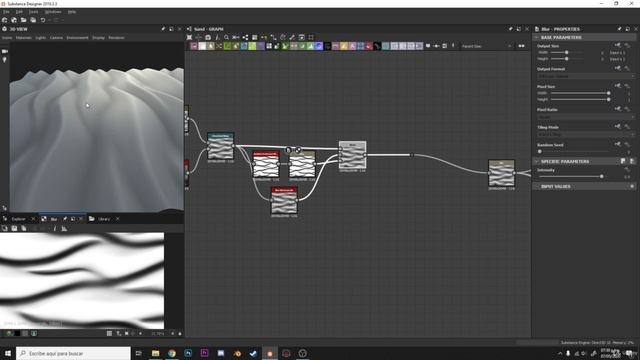Viewport: 640px width, 360px height.
Task: Click the yellow node icon in the graph toolbar
Action: (343, 46)
